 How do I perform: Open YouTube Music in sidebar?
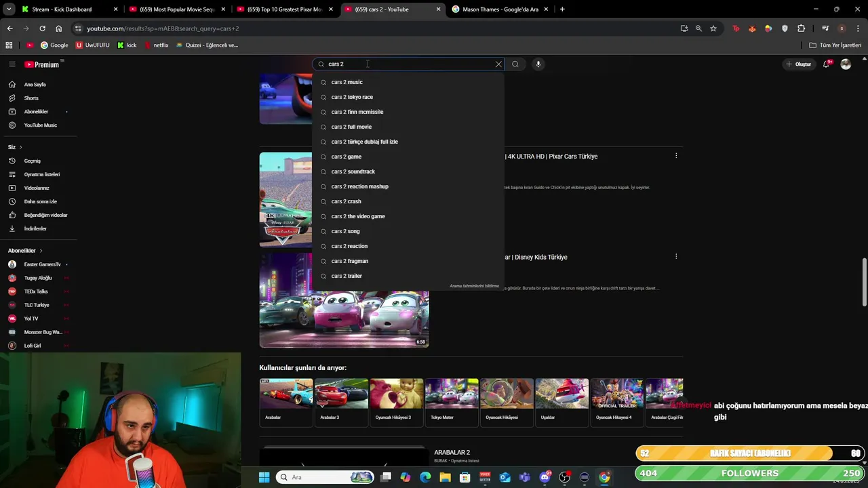(41, 125)
